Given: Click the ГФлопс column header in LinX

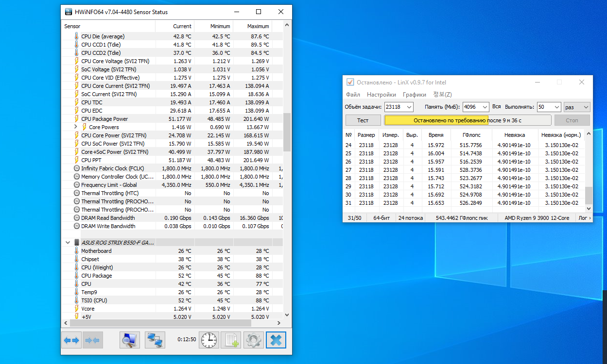Looking at the screenshot, I should coord(471,135).
